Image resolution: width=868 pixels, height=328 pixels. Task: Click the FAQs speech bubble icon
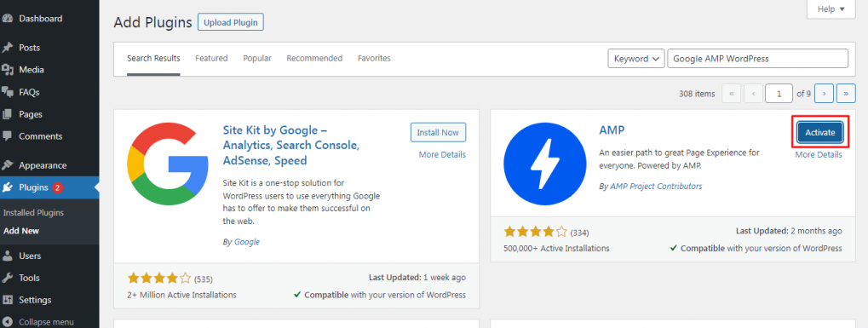(x=7, y=92)
